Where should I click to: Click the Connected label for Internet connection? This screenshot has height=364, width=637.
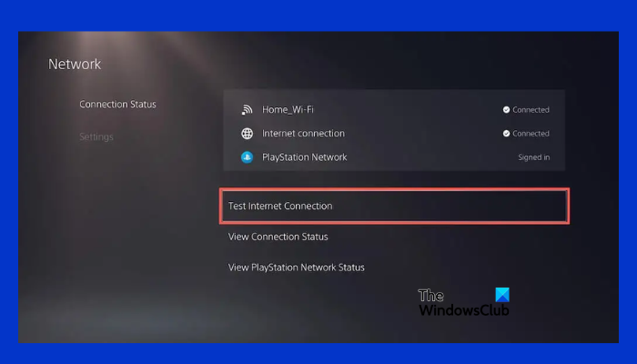point(531,133)
